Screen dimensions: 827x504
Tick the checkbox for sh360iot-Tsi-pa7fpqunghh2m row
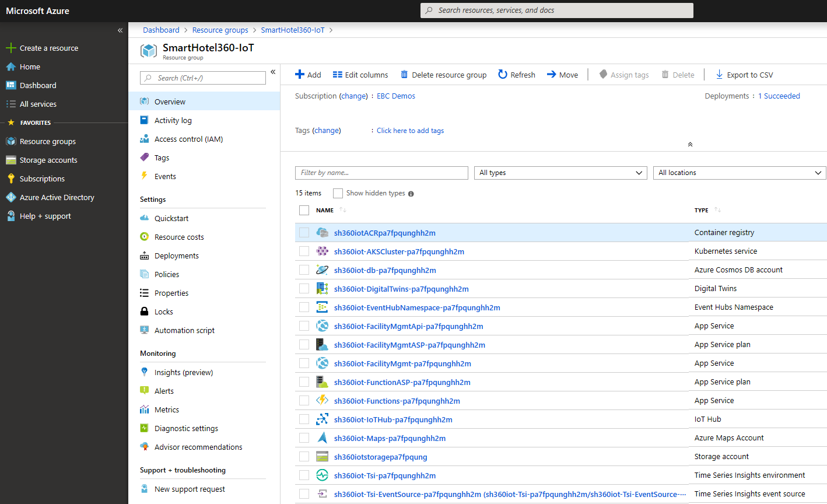pos(304,475)
